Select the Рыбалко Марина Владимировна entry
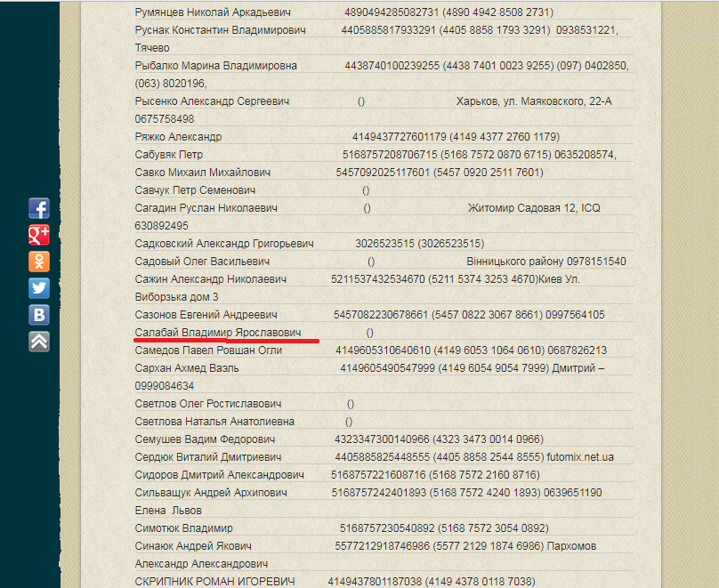 pyautogui.click(x=216, y=66)
